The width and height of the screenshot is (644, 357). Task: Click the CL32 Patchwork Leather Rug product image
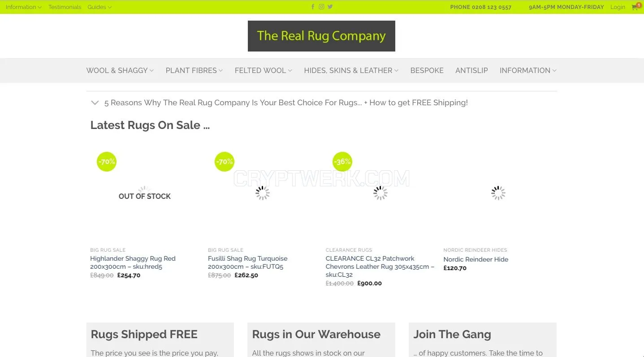pos(380,193)
